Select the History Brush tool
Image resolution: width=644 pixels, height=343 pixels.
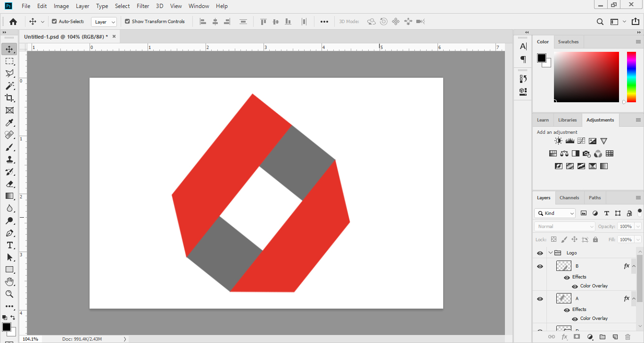point(9,171)
